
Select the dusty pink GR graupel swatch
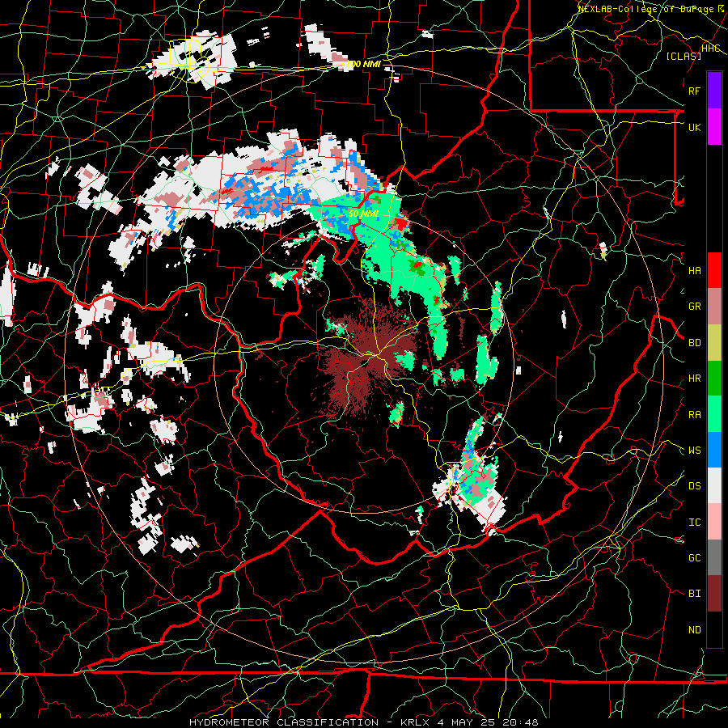(x=714, y=306)
